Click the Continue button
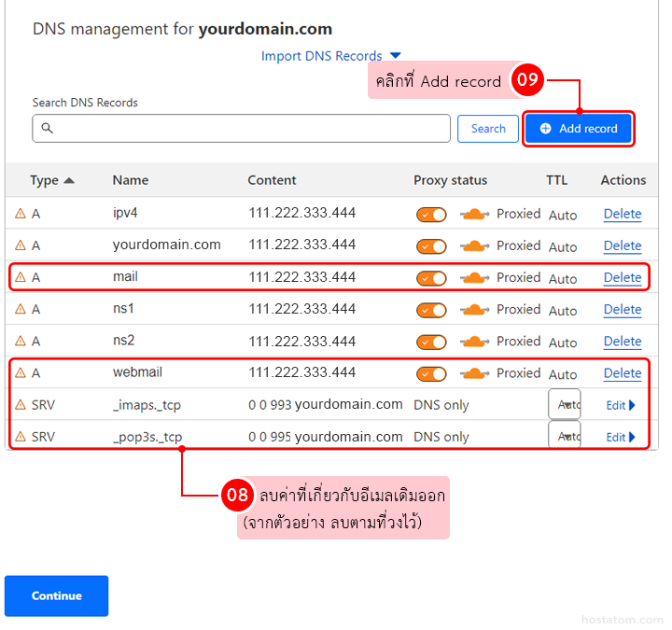 (x=56, y=595)
